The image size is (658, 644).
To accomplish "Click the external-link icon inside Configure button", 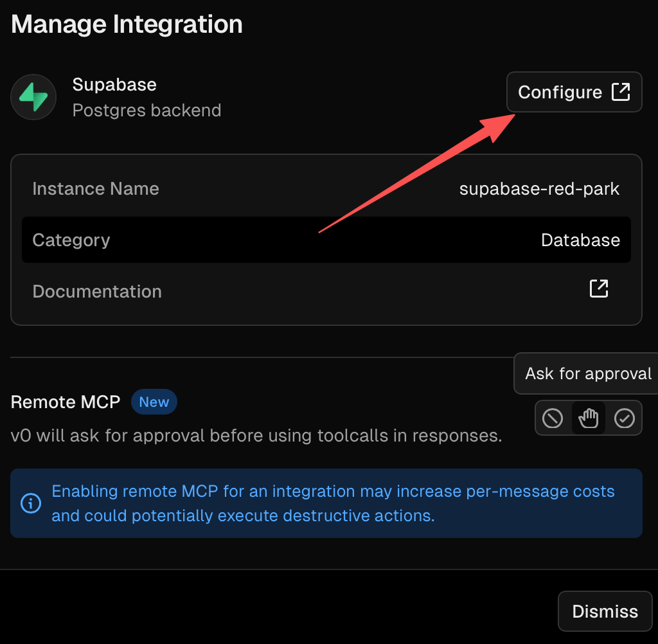I will pyautogui.click(x=621, y=92).
